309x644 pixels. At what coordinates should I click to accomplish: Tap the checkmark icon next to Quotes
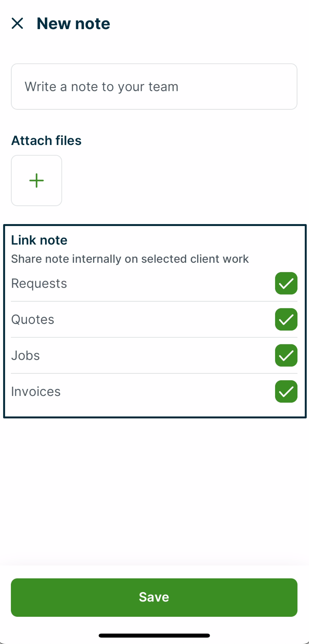click(286, 319)
